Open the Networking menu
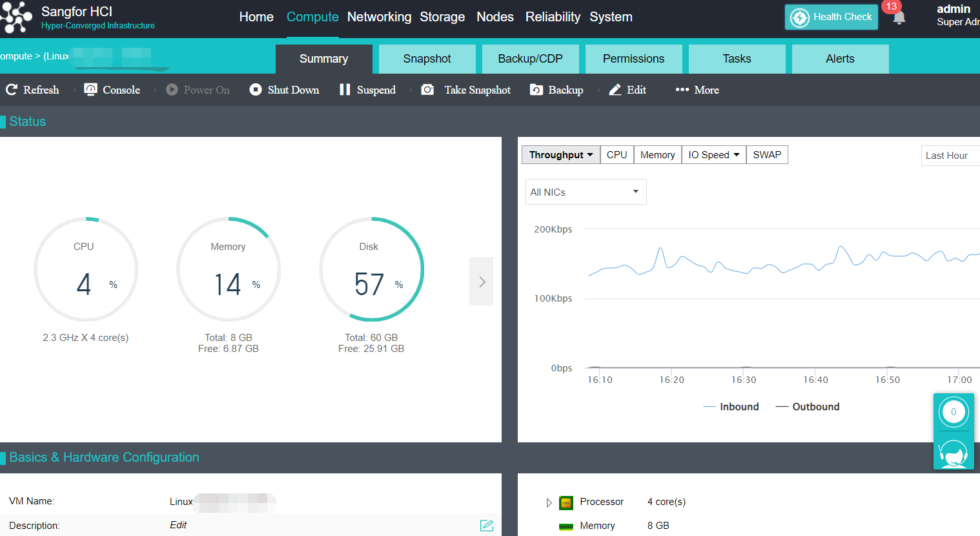This screenshot has width=980, height=536. [379, 17]
